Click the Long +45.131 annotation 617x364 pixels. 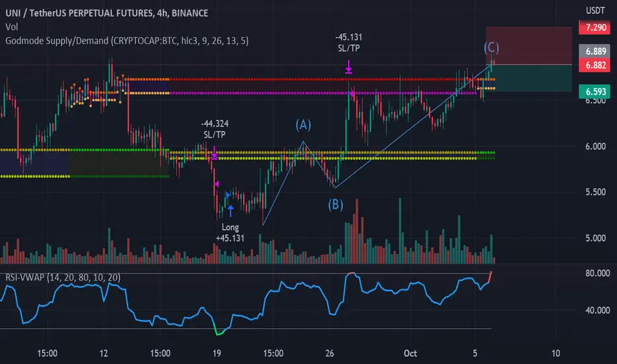pos(230,232)
